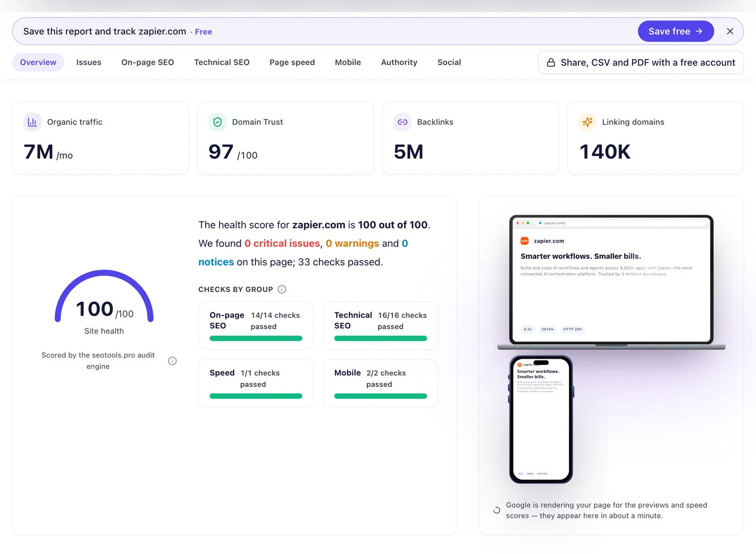Click Share, CSV and PDF with a free account
Viewport: 756px width, 554px height.
point(640,62)
